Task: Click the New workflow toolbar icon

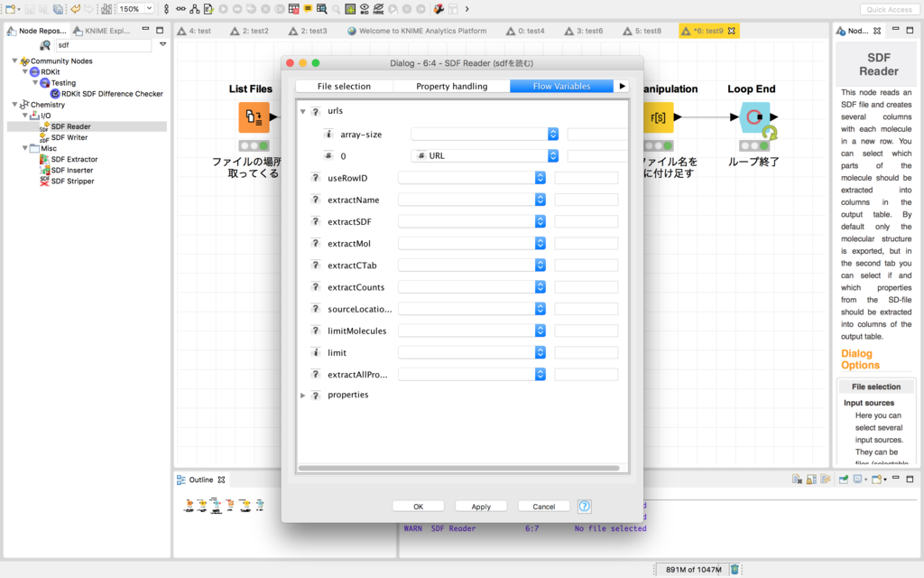Action: point(10,9)
